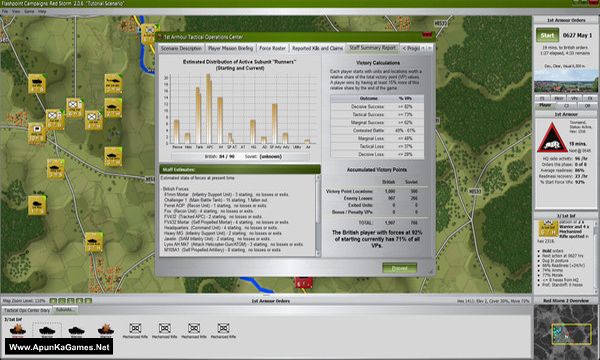Click the Challenger 1 Main Battle Tank line
This screenshot has width=600, height=360.
point(216,200)
